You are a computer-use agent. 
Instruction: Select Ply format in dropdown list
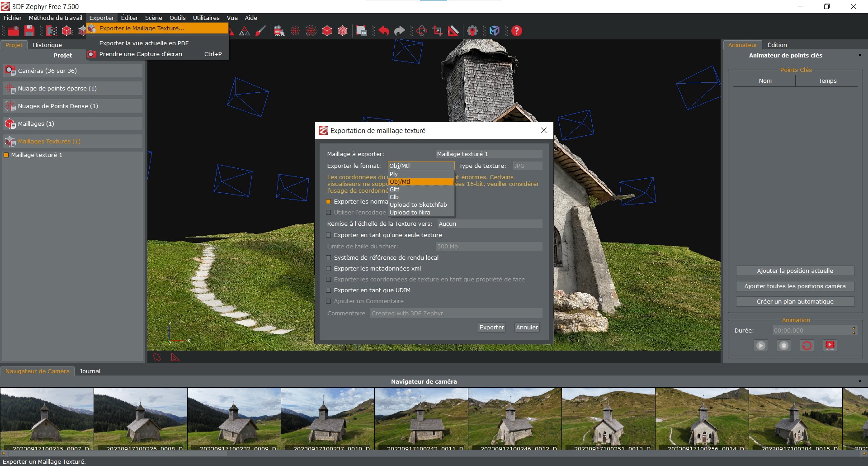pos(421,174)
